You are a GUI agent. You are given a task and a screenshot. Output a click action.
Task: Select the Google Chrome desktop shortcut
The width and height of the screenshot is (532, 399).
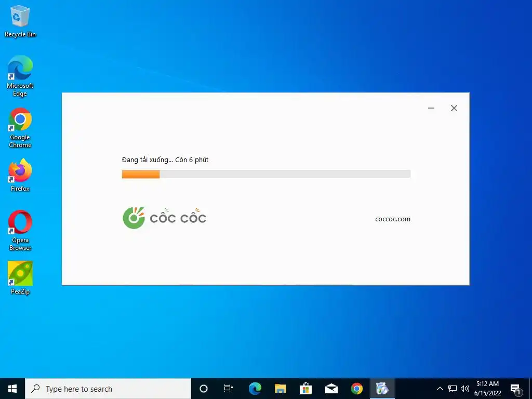pyautogui.click(x=20, y=128)
